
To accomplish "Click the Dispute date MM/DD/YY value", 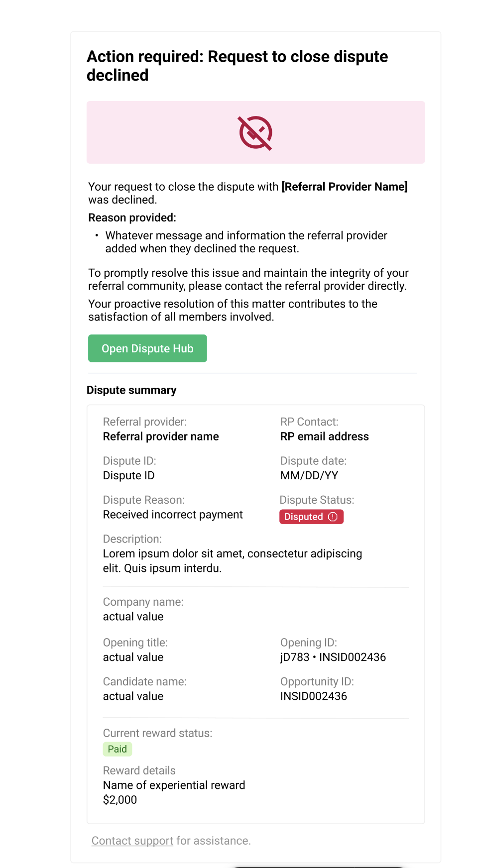I will pyautogui.click(x=309, y=475).
